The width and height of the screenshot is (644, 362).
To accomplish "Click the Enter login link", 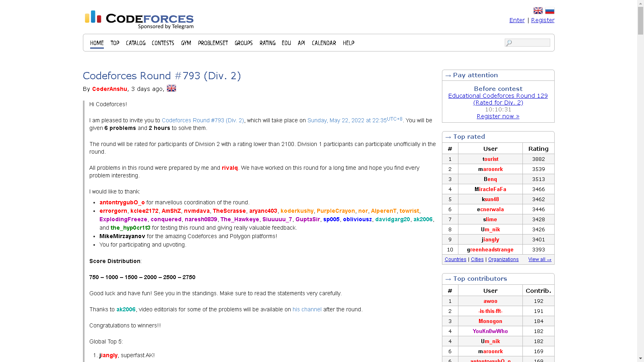I will tap(517, 20).
